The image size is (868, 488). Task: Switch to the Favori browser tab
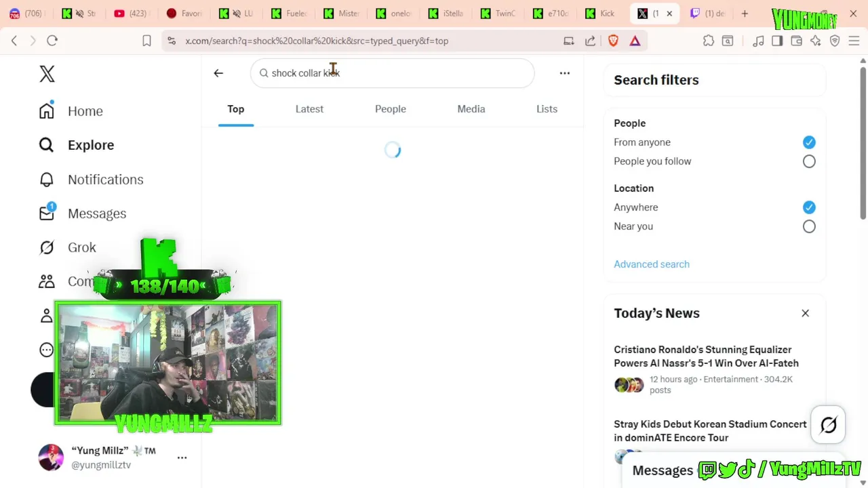(x=184, y=14)
